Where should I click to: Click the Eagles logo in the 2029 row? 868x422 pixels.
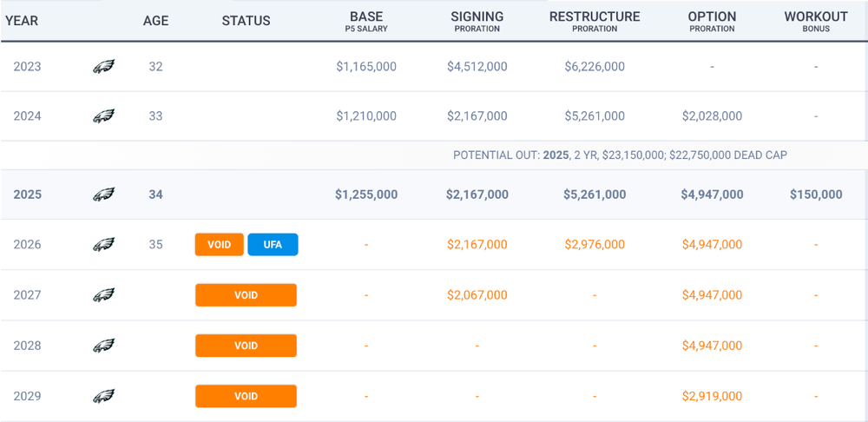point(104,396)
